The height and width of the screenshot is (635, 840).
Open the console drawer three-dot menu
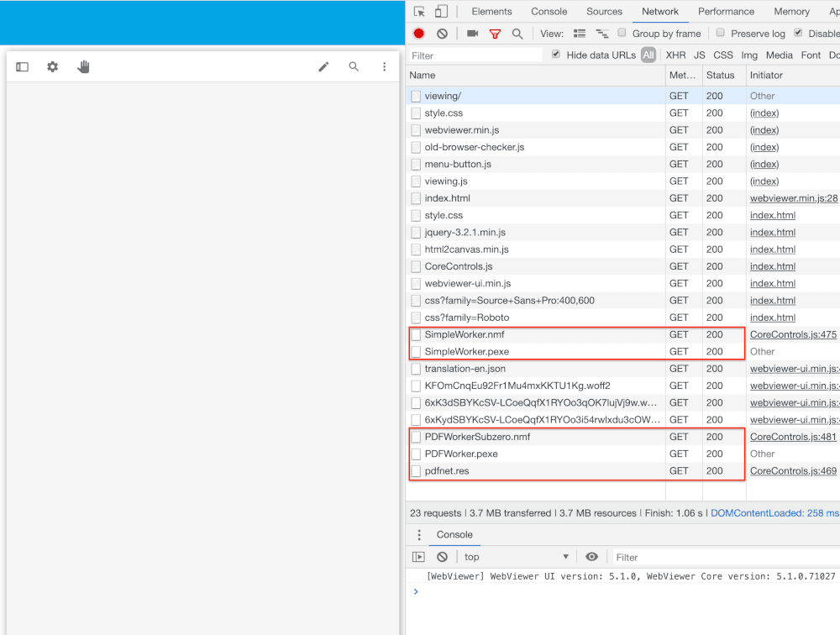click(x=419, y=535)
